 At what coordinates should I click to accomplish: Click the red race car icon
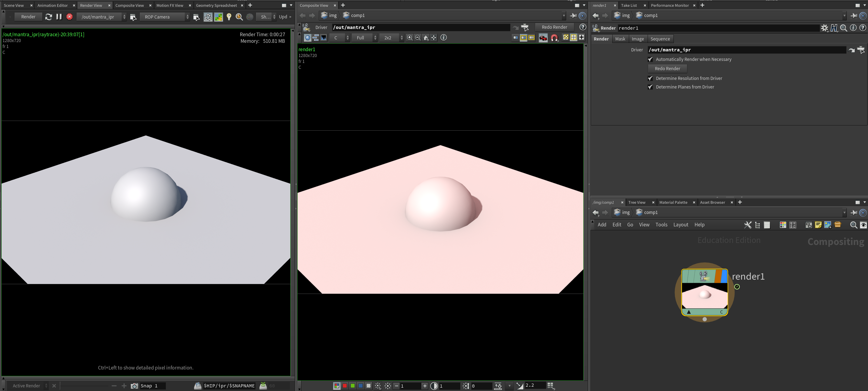[x=543, y=38]
